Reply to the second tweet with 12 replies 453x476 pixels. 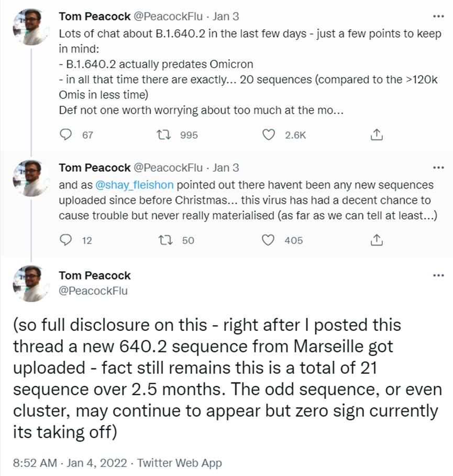click(66, 240)
